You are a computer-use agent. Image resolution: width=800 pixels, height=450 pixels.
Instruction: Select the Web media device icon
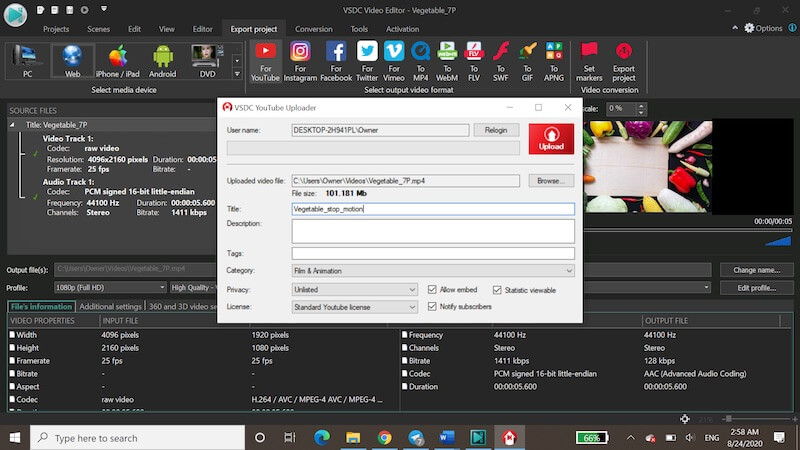pos(72,61)
